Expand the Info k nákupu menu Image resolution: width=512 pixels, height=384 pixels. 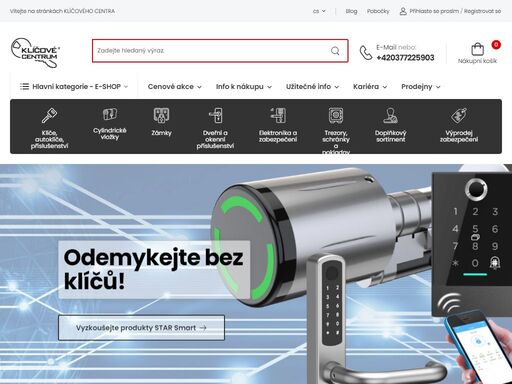244,87
